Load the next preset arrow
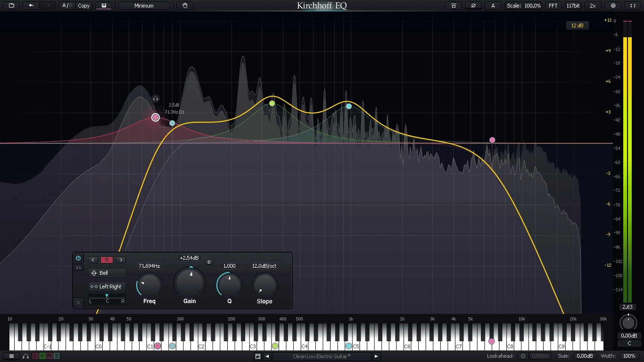The width and height of the screenshot is (644, 362). [376, 356]
